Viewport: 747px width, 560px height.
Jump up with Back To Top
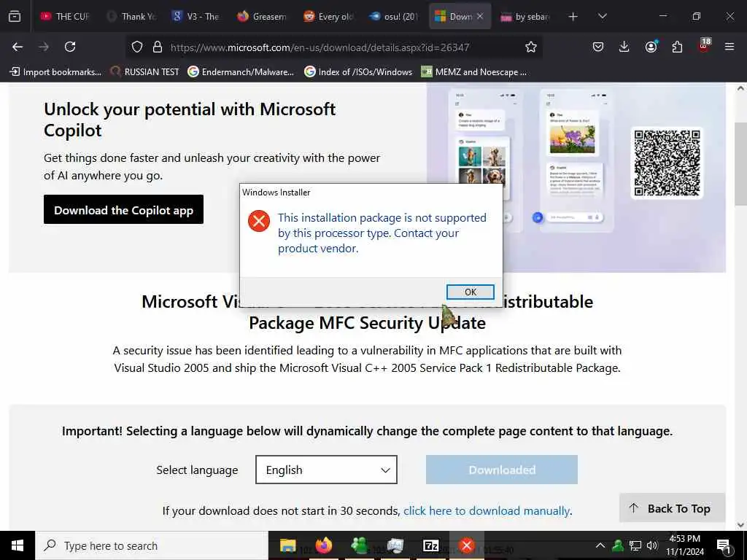pyautogui.click(x=672, y=508)
